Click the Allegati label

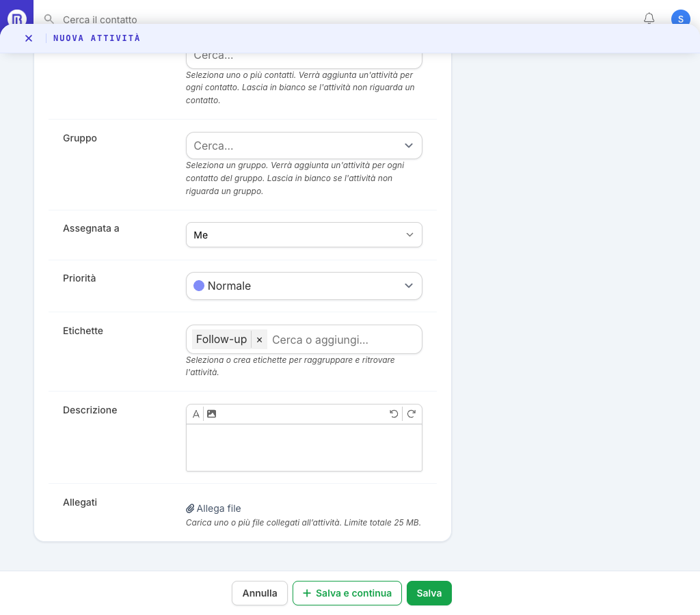(80, 502)
